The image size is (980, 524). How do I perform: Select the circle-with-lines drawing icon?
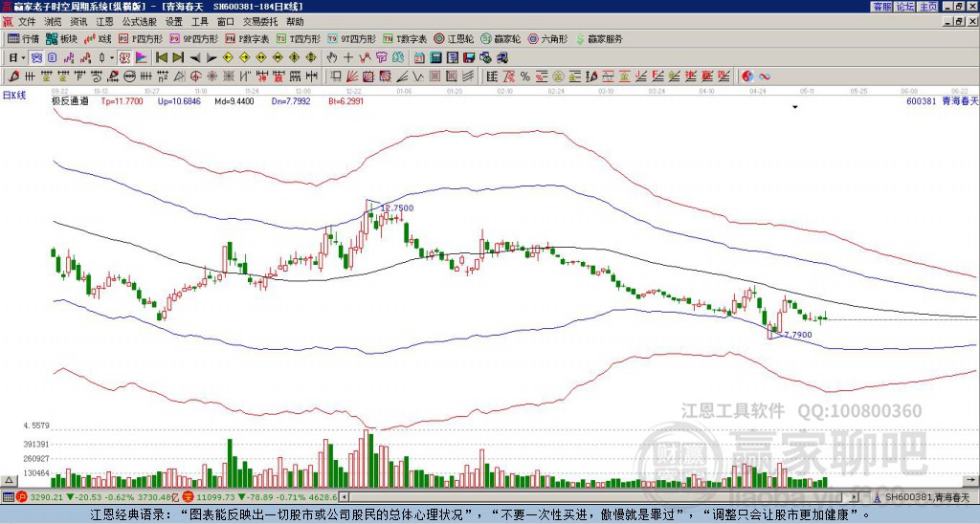pyautogui.click(x=129, y=76)
